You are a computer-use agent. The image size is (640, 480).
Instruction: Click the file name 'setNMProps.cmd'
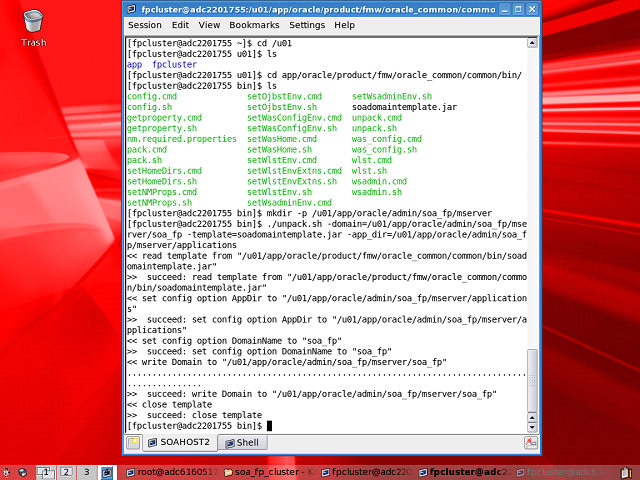coord(162,192)
